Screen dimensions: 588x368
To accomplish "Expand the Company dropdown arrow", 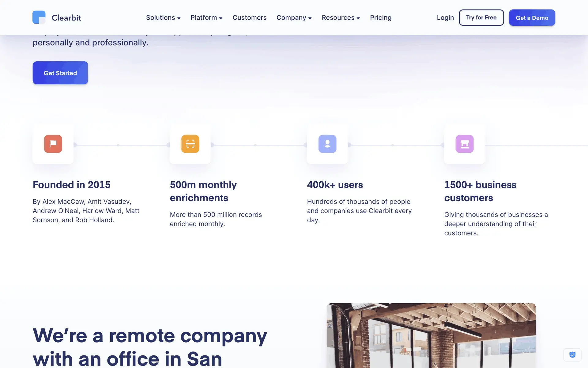I will (x=310, y=18).
